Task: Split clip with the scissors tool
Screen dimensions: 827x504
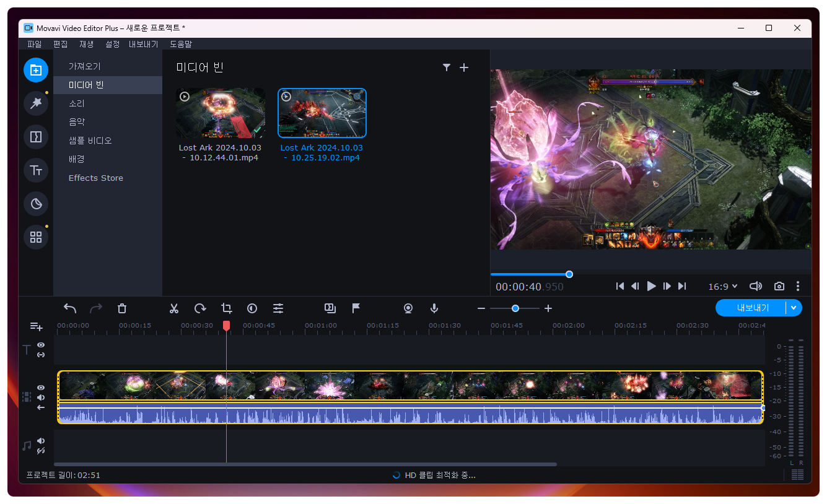Action: pos(174,308)
